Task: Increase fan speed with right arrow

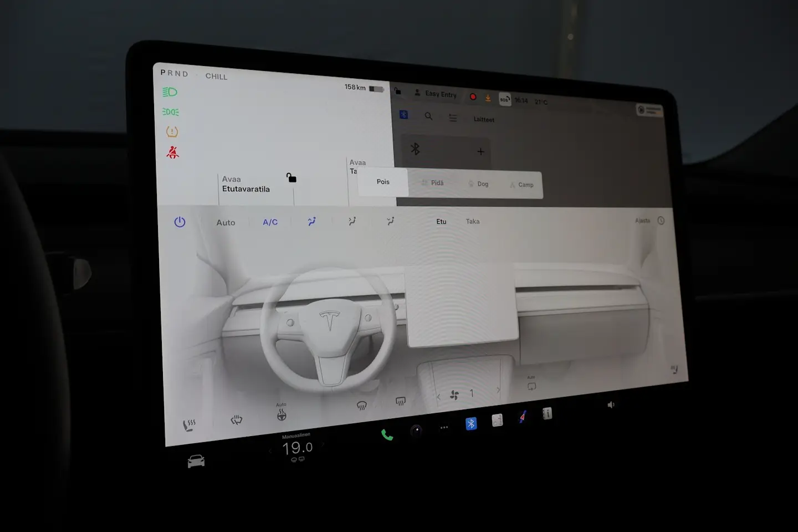Action: coord(498,390)
